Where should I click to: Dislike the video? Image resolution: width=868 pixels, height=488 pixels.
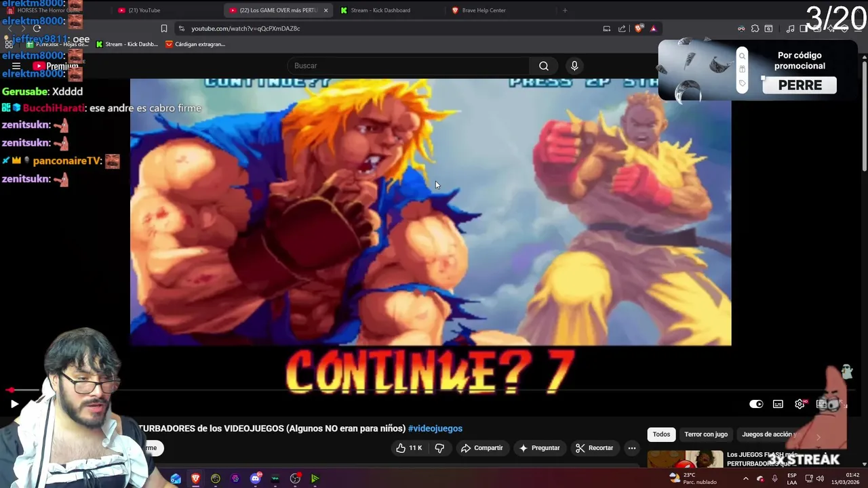pos(439,448)
